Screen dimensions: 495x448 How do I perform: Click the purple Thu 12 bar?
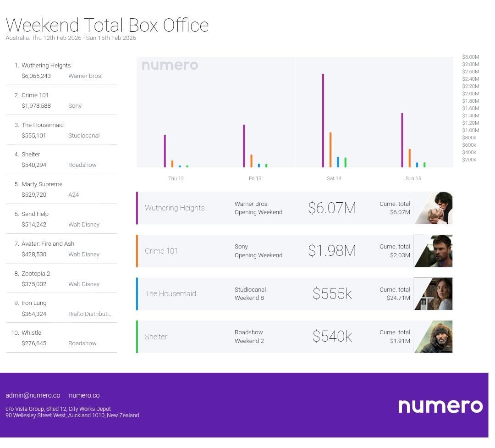click(x=165, y=151)
